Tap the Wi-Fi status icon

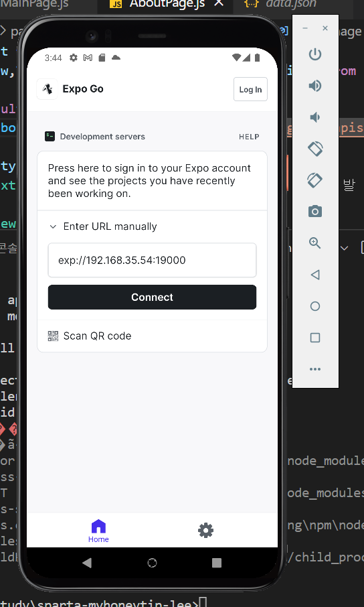[x=236, y=58]
